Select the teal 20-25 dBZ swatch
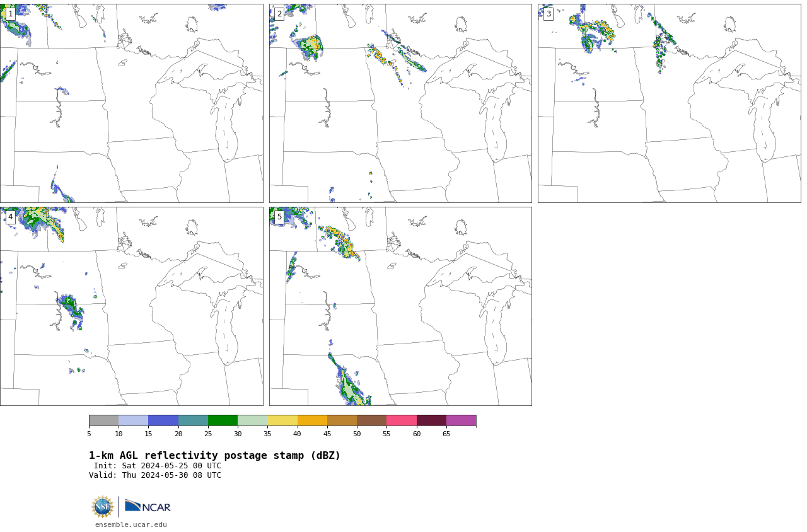The height and width of the screenshot is (532, 807). (x=193, y=420)
